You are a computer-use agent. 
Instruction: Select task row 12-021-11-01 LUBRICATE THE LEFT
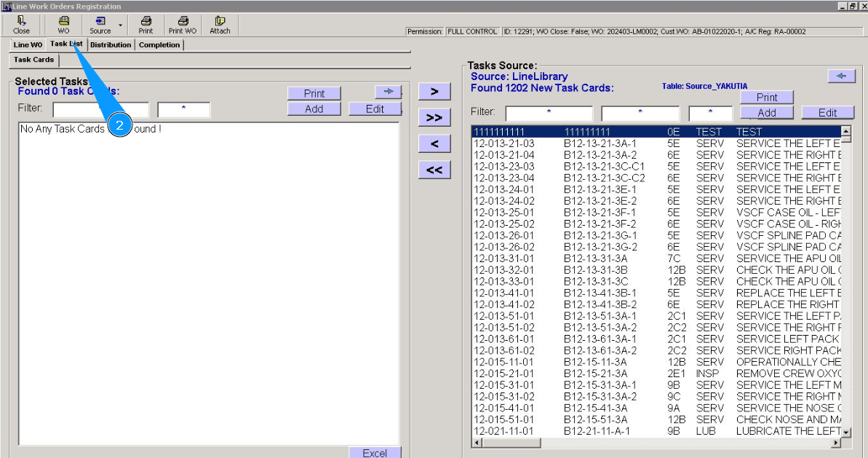click(656, 431)
